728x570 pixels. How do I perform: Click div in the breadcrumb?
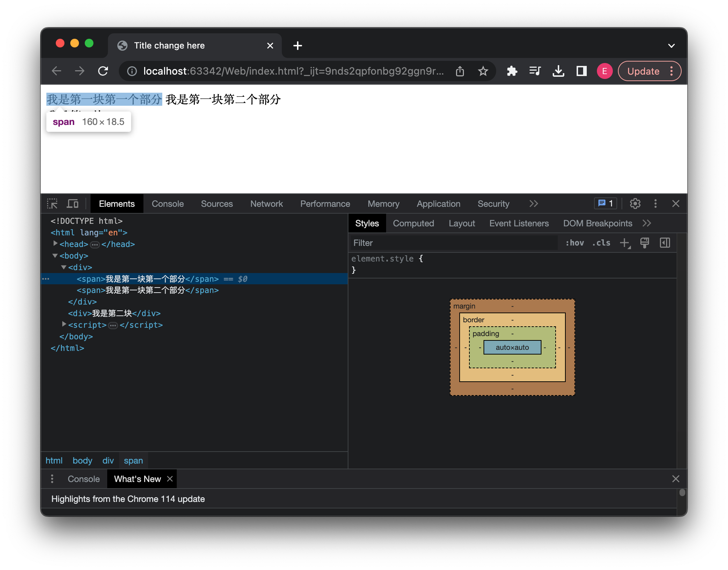(x=108, y=461)
